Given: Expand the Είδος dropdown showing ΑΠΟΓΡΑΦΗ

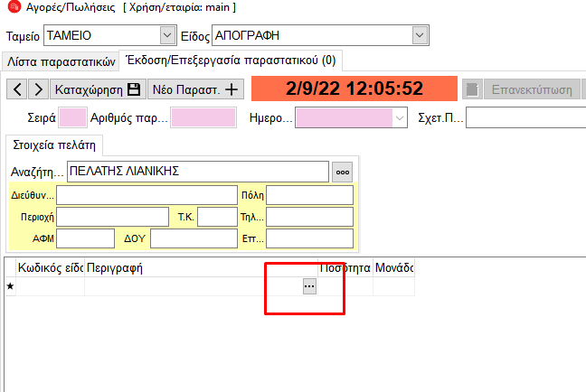Looking at the screenshot, I should [419, 35].
